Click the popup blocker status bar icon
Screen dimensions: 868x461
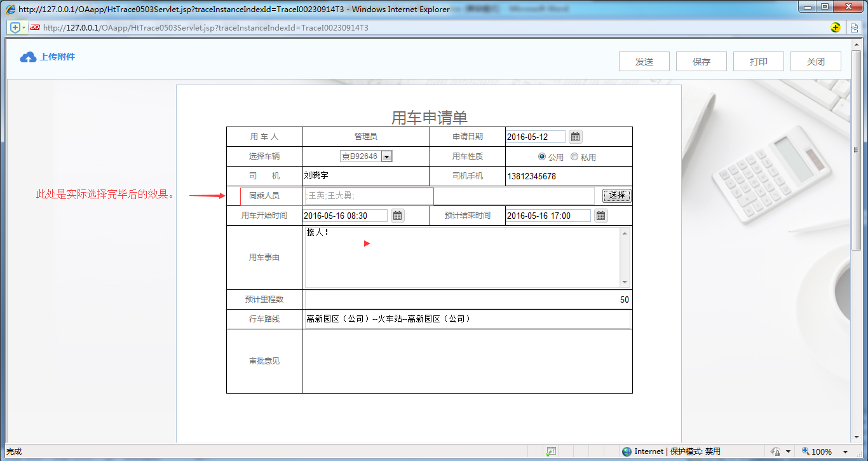tap(551, 451)
